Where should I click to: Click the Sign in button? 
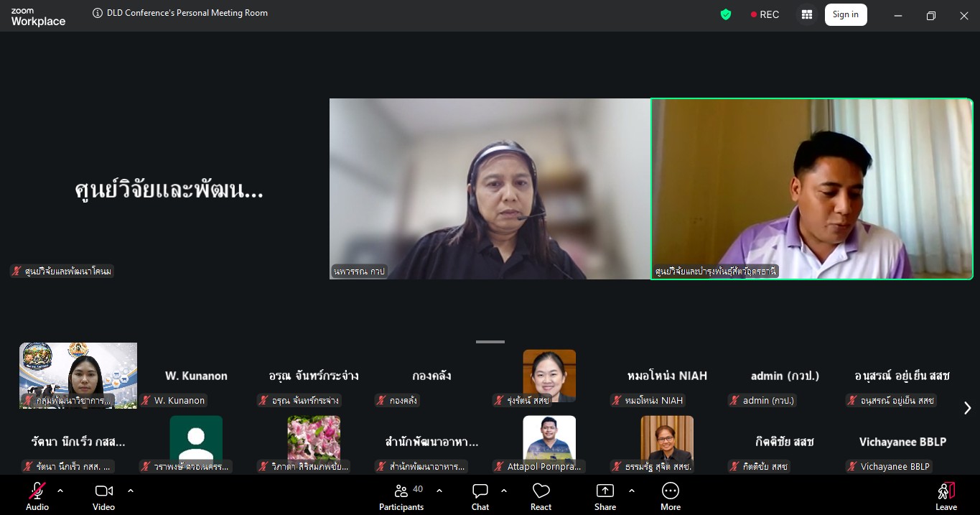click(x=845, y=14)
